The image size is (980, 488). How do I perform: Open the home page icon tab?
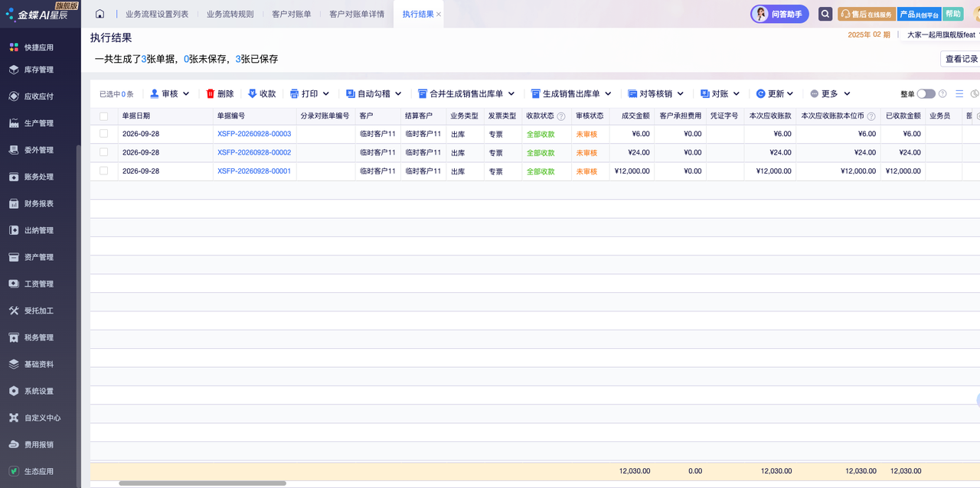coord(100,14)
